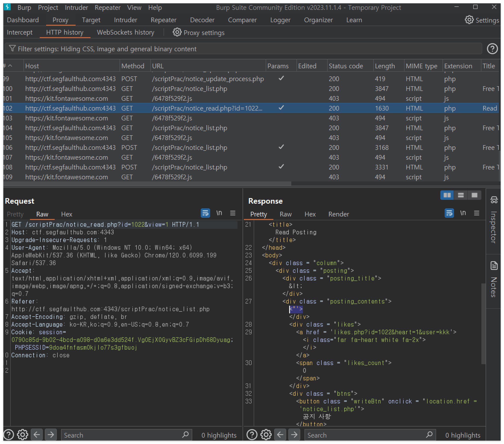Switch to the Target tab

91,20
